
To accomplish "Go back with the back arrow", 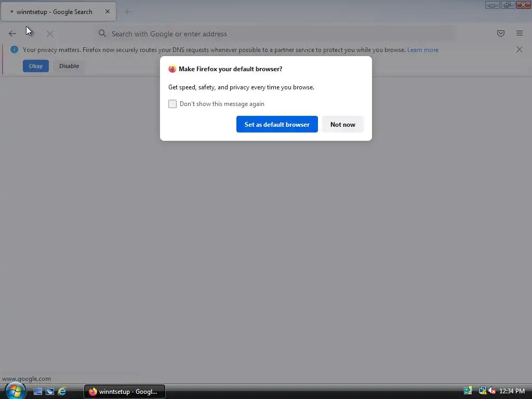I will [12, 34].
